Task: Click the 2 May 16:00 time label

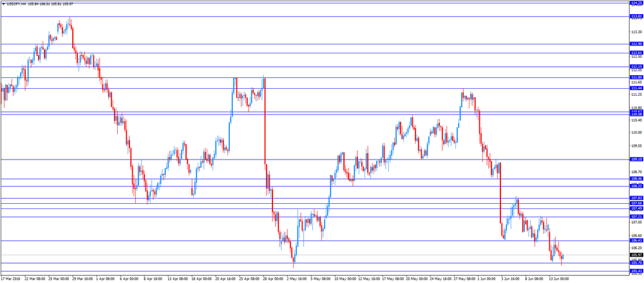Action: [x=297, y=278]
